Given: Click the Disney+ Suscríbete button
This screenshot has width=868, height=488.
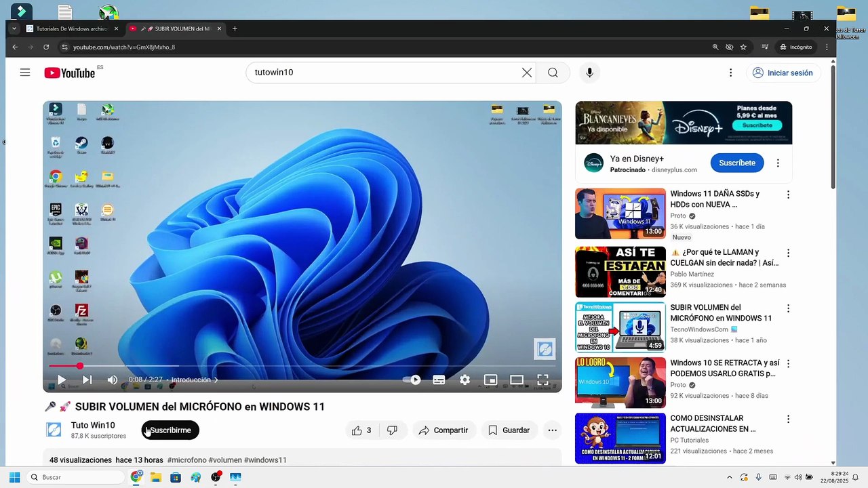Looking at the screenshot, I should (x=737, y=163).
